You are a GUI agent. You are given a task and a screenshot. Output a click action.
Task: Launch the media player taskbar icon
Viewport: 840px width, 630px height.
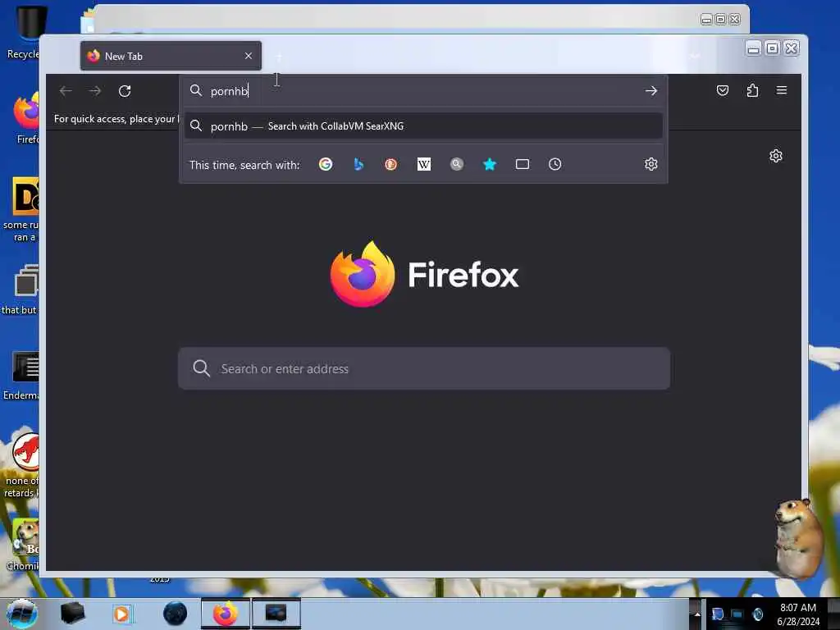(121, 614)
